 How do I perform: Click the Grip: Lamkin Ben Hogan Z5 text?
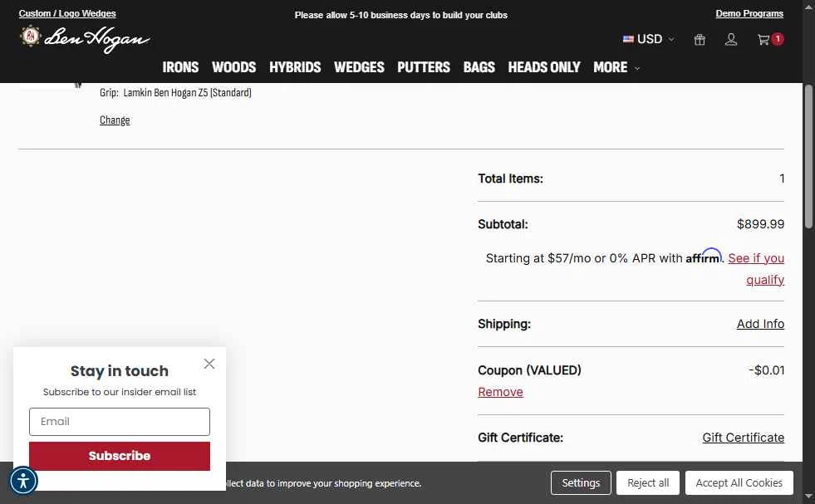coord(175,92)
